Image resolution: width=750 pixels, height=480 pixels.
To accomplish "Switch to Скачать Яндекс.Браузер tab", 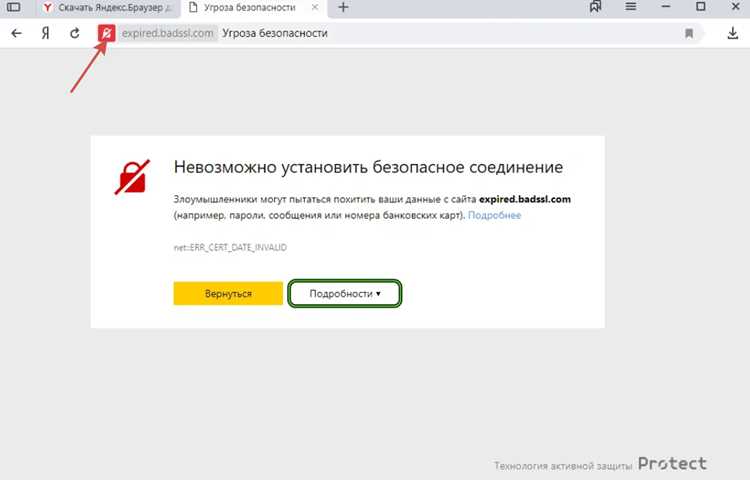I will 108,8.
